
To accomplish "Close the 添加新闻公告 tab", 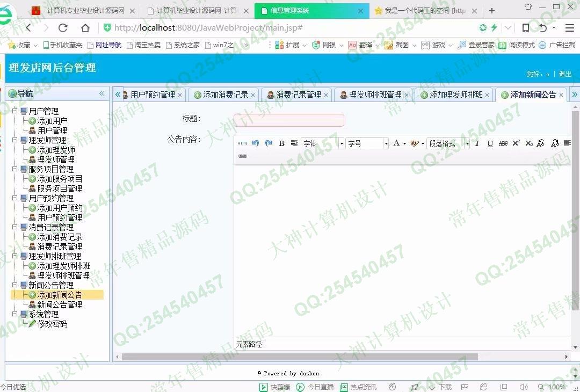I will [x=561, y=95].
